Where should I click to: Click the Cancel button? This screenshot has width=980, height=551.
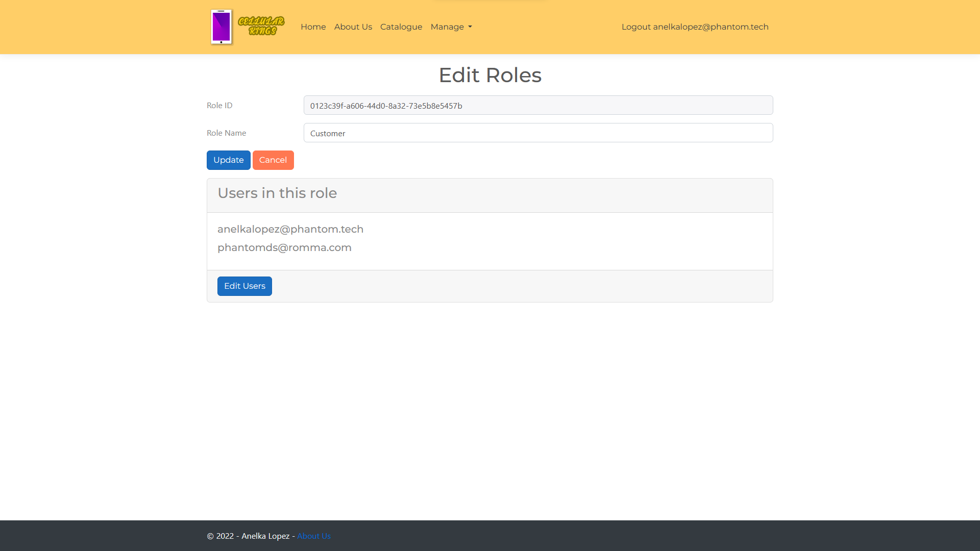(x=273, y=160)
